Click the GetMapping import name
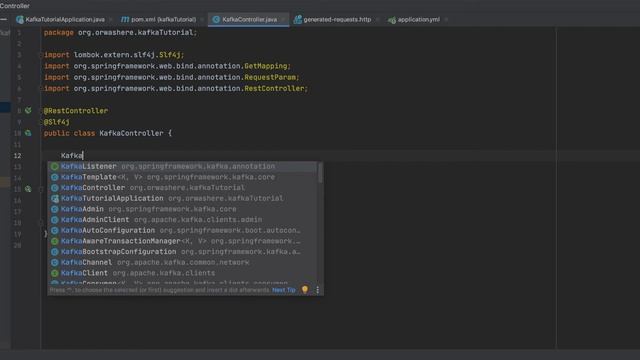Viewport: 640px width, 360px height. [266, 66]
